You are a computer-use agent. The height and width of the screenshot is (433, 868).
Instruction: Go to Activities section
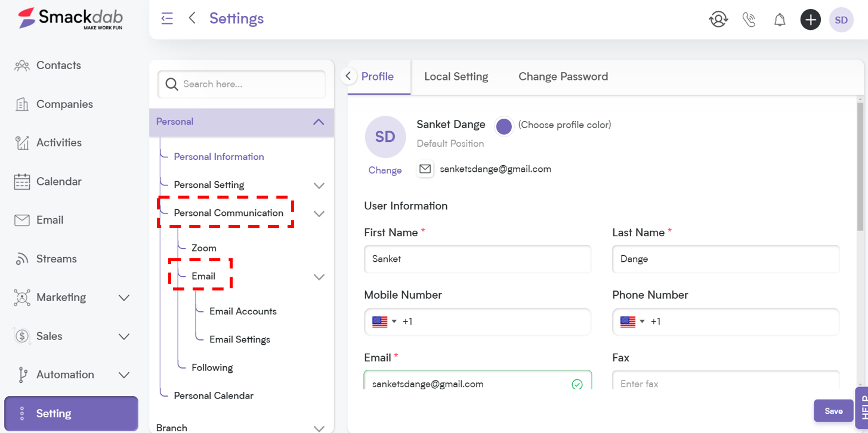(x=58, y=143)
